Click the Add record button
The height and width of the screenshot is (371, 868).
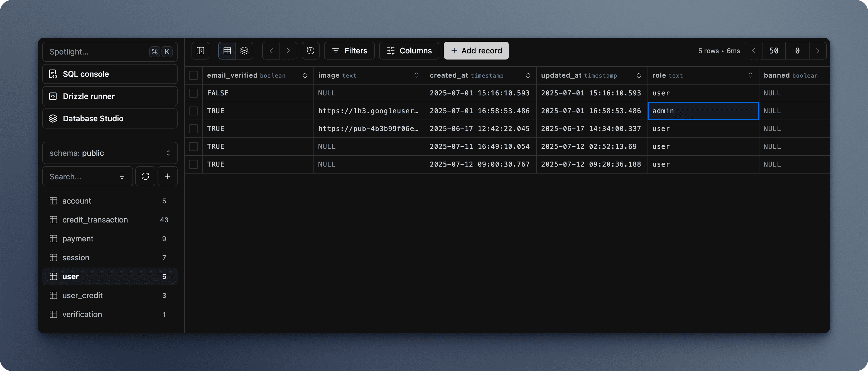click(476, 51)
